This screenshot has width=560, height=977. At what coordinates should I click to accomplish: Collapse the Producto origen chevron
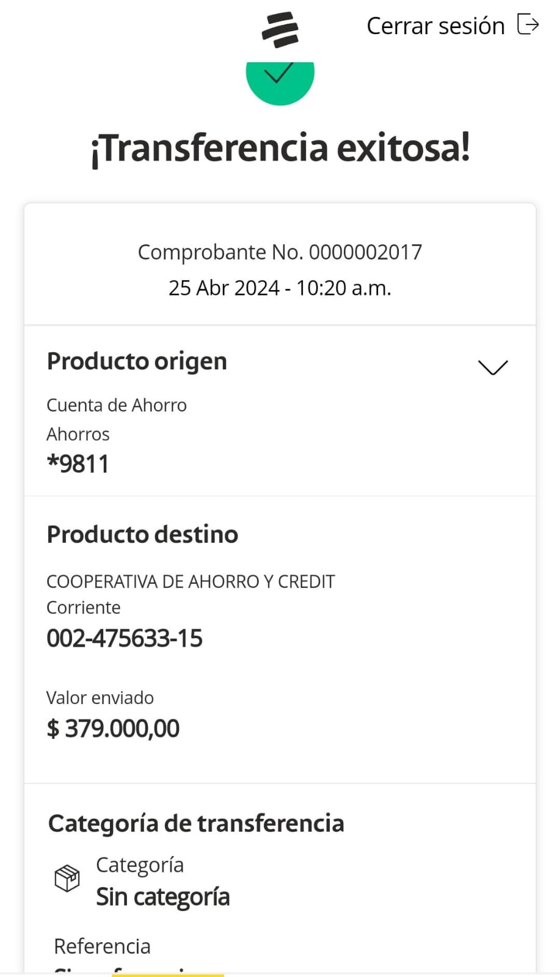pyautogui.click(x=492, y=368)
